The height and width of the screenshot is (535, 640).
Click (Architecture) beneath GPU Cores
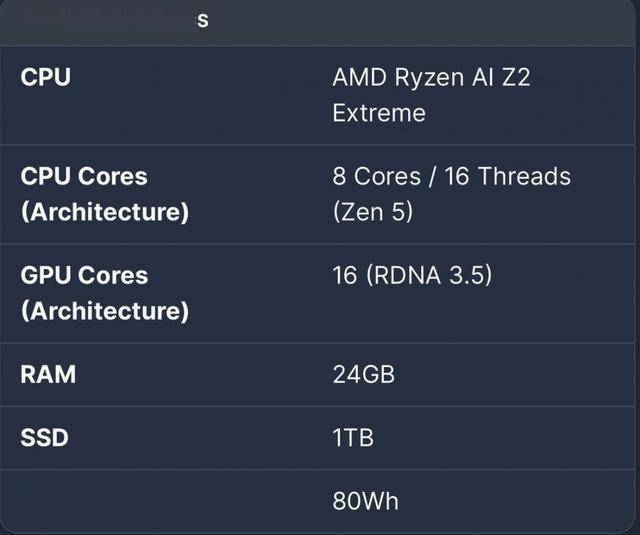tap(105, 311)
